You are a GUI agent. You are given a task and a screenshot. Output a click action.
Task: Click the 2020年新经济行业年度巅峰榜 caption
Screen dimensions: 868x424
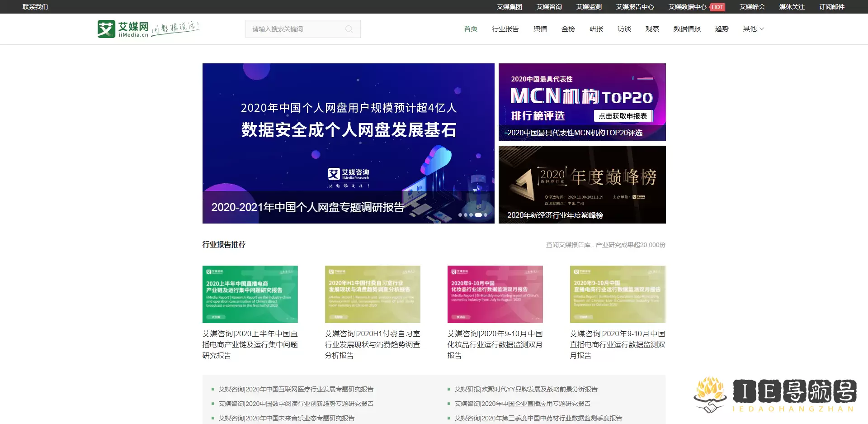pyautogui.click(x=555, y=215)
